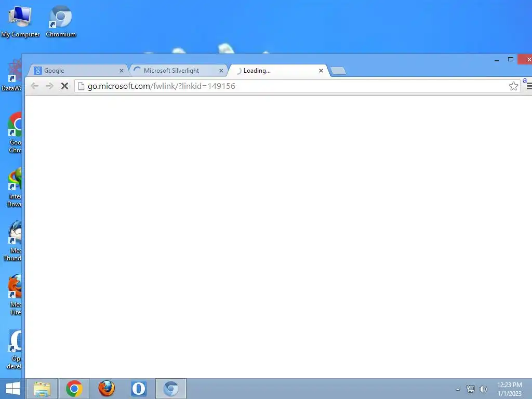The height and width of the screenshot is (399, 532).
Task: Bookmark this page with the star icon
Action: pyautogui.click(x=513, y=86)
